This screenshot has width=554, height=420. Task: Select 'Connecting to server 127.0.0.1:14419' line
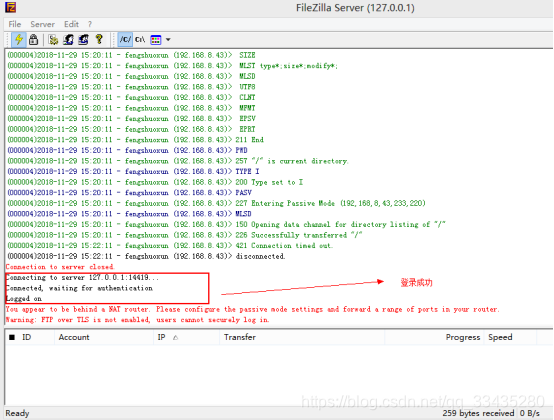tap(82, 278)
